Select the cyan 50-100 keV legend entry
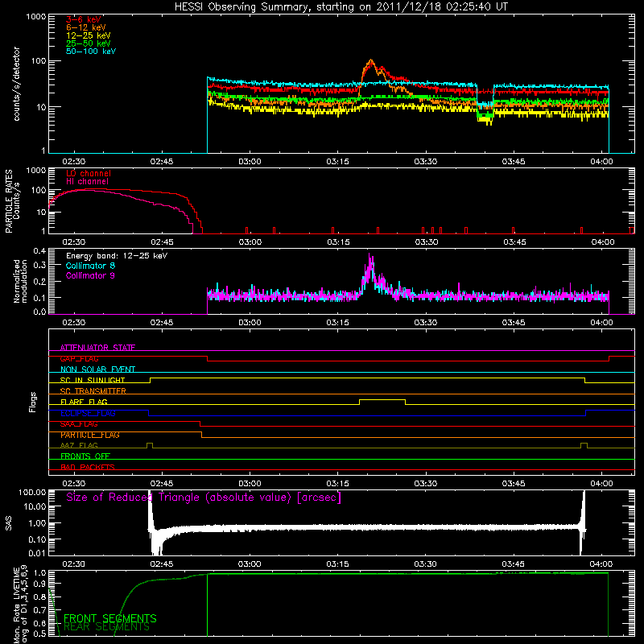The height and width of the screenshot is (644, 644). click(x=91, y=52)
